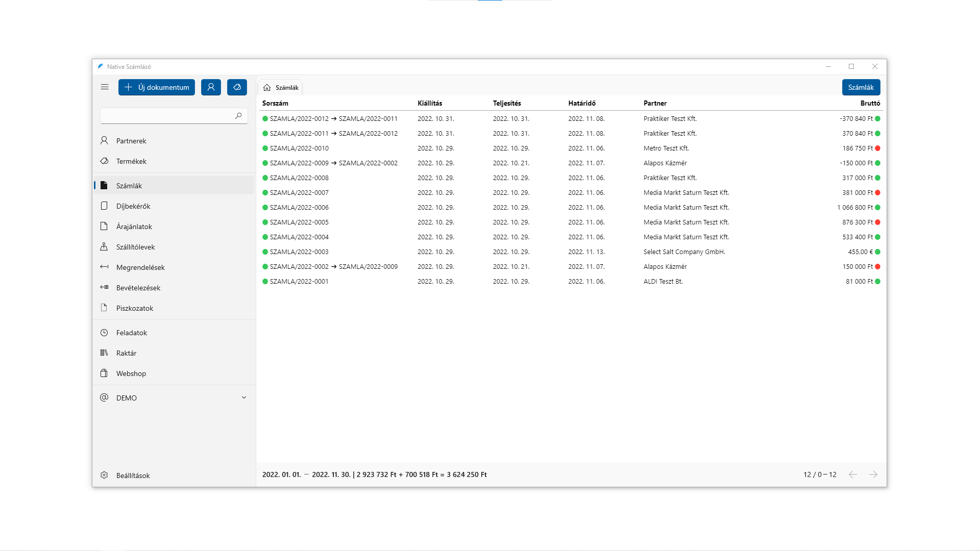Screen dimensions: 980x551
Task: Expand the DEMO account chevron
Action: pyautogui.click(x=244, y=398)
